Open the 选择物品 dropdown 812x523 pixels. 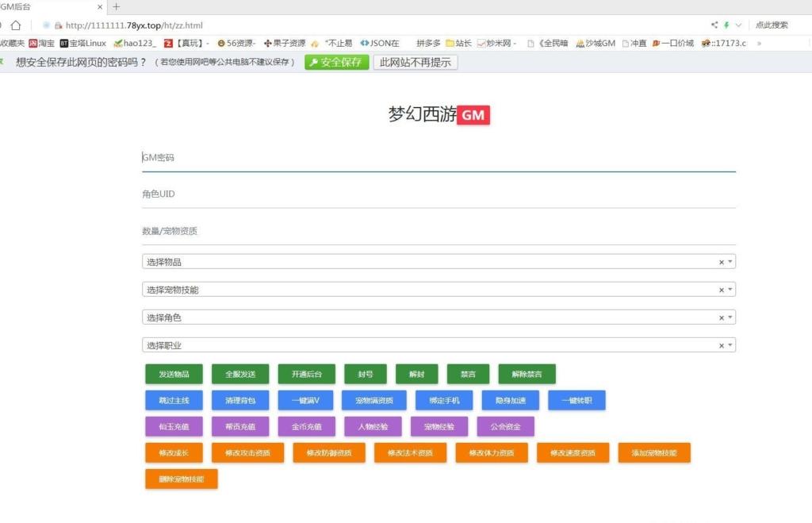tap(439, 262)
